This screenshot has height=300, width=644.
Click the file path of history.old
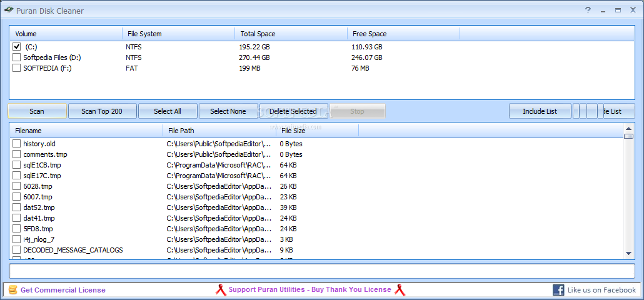coord(219,144)
